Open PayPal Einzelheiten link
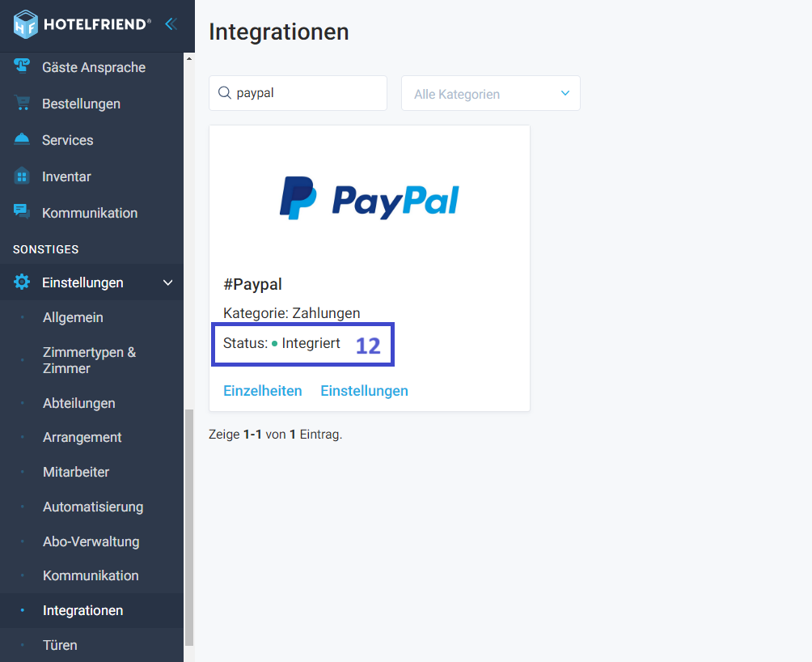The image size is (812, 662). [263, 391]
